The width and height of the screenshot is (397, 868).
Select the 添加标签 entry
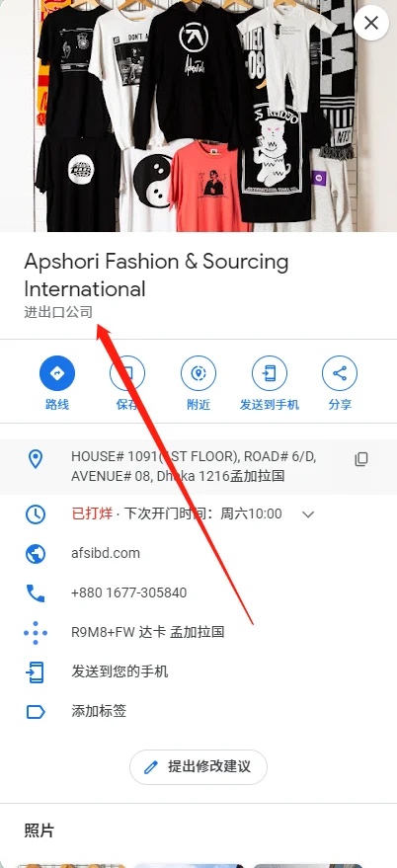click(x=198, y=711)
